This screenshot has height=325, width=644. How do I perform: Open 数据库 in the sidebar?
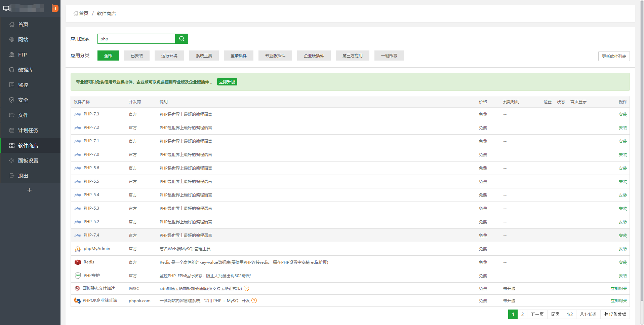(26, 70)
